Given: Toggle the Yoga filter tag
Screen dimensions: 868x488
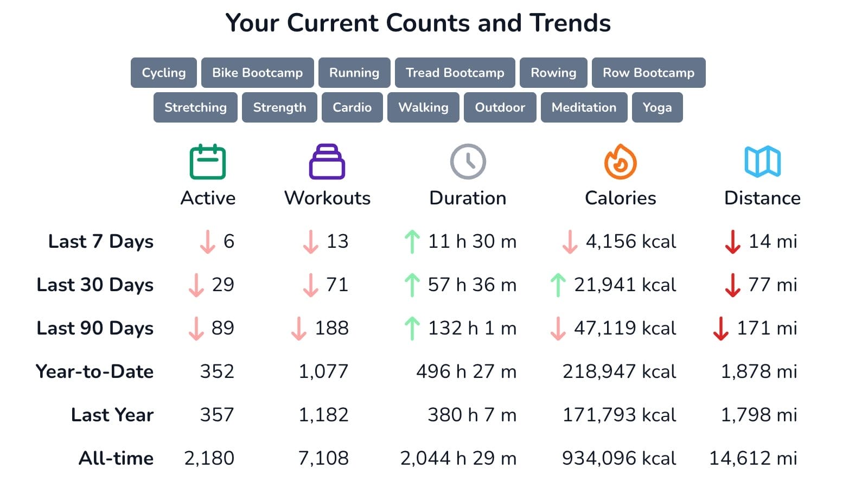Looking at the screenshot, I should [x=657, y=107].
